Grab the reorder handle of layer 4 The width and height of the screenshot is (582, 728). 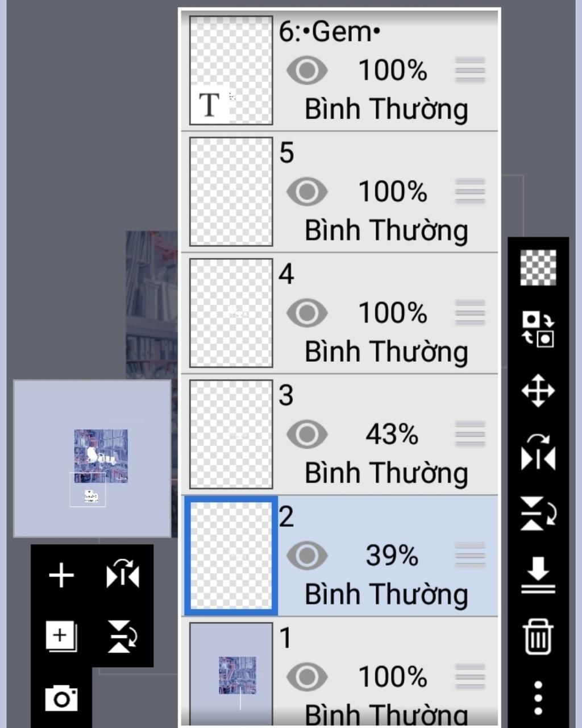pos(470,313)
